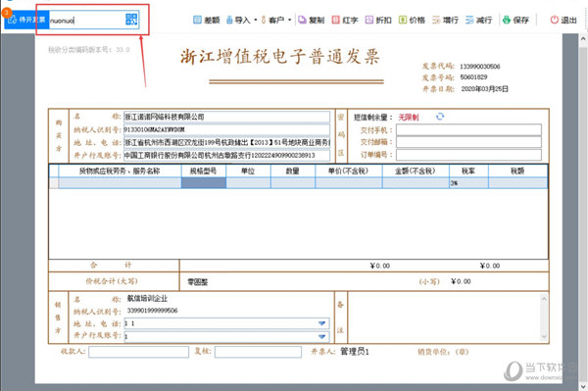The width and height of the screenshot is (588, 391).
Task: Refresh the 赠信额余量 credit balance icon
Action: coord(440,117)
